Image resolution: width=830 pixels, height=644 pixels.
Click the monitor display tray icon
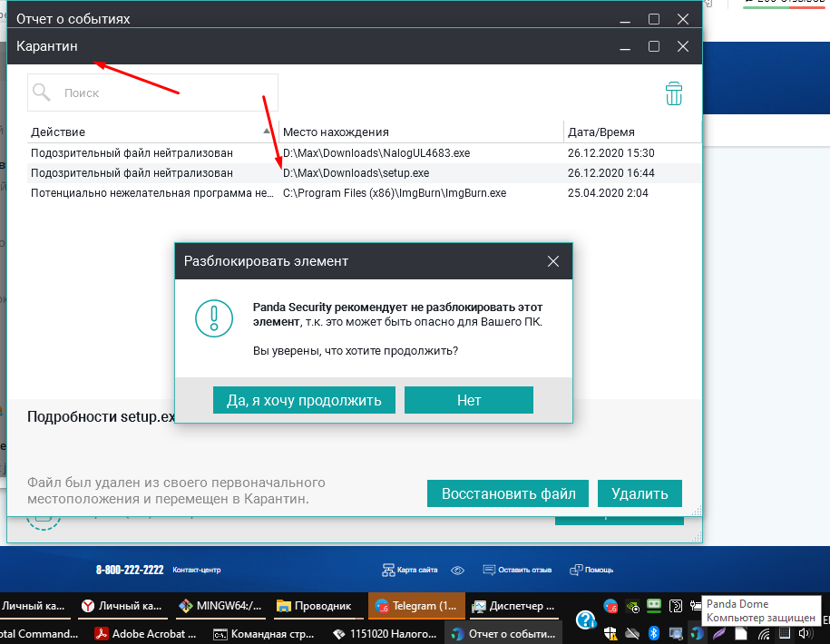coord(676,633)
